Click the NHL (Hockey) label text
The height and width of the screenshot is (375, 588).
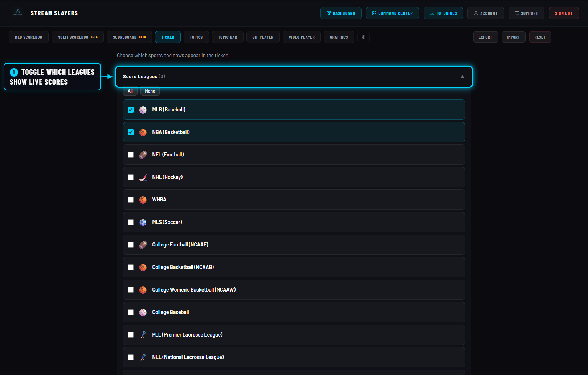(x=167, y=177)
